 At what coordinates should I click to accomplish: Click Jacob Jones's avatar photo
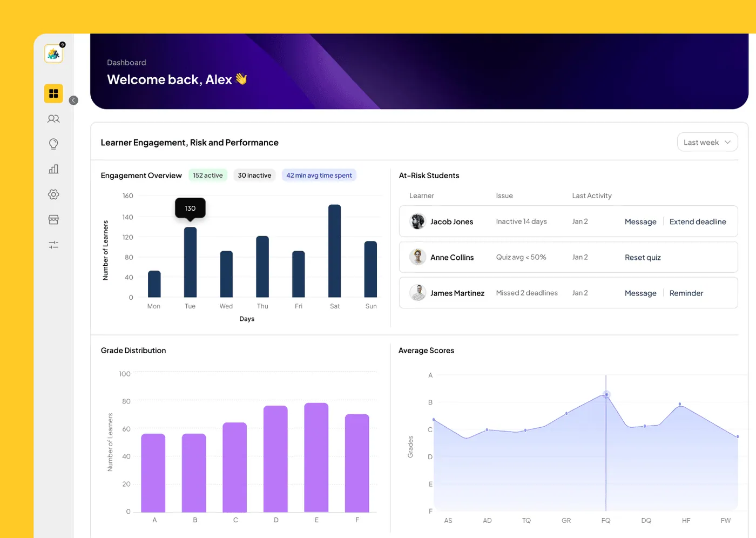tap(417, 221)
